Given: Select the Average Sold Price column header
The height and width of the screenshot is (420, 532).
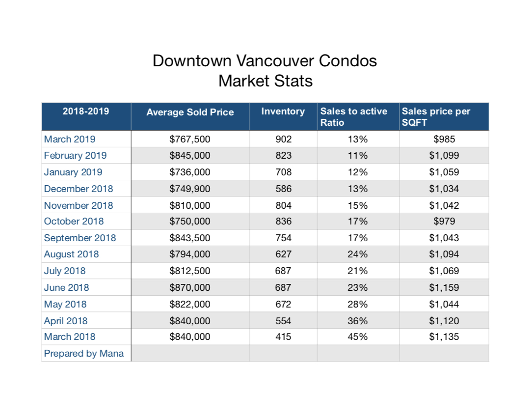Looking at the screenshot, I should tap(190, 112).
